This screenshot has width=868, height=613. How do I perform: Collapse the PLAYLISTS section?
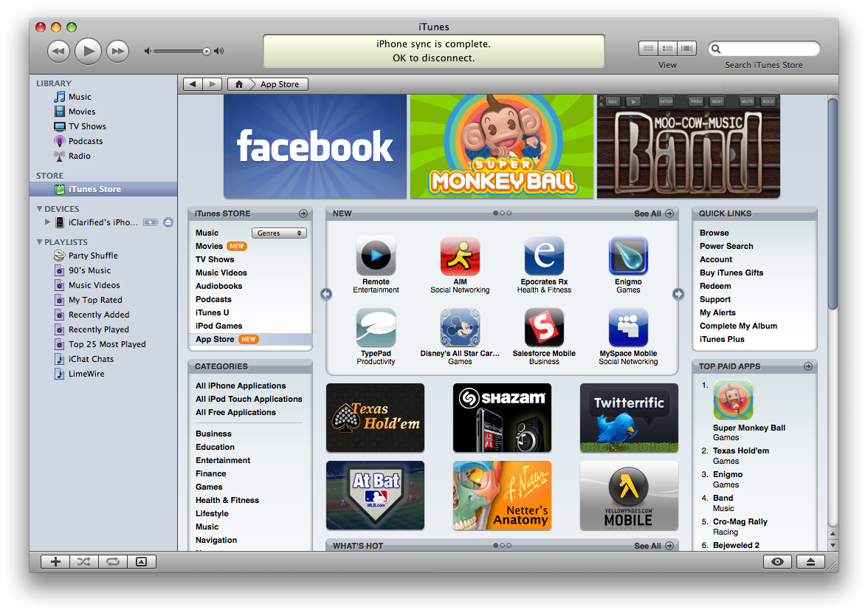tap(39, 242)
